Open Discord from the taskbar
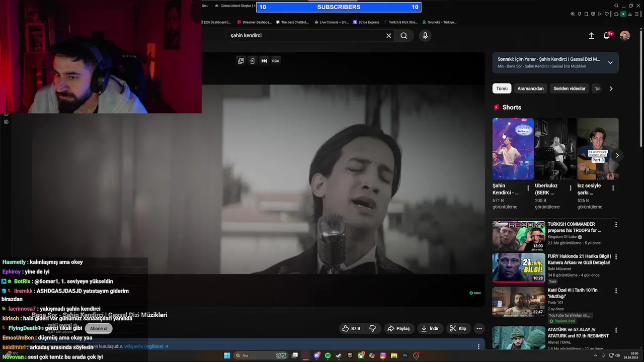 317,355
